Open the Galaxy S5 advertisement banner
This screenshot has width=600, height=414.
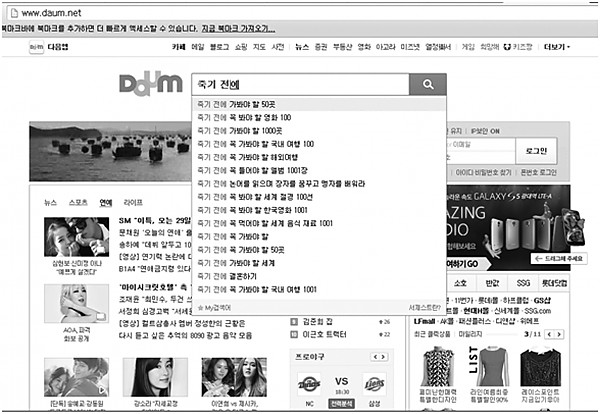pos(508,228)
